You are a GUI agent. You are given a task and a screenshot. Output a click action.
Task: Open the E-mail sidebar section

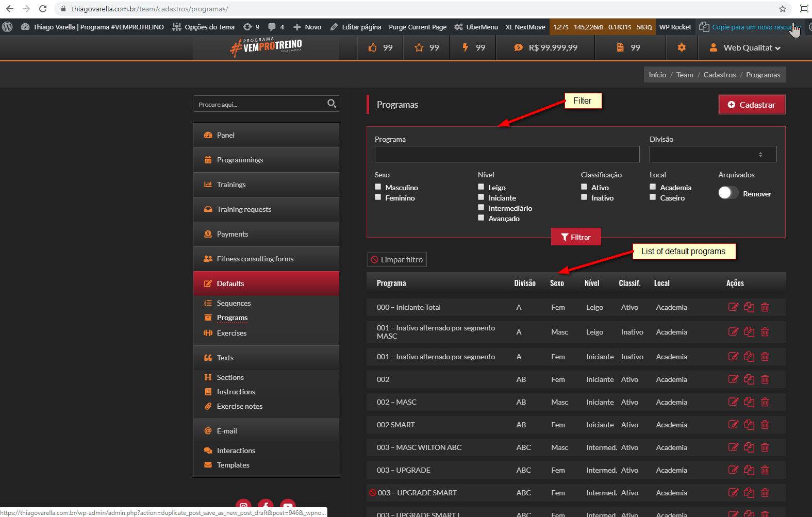[x=266, y=431]
